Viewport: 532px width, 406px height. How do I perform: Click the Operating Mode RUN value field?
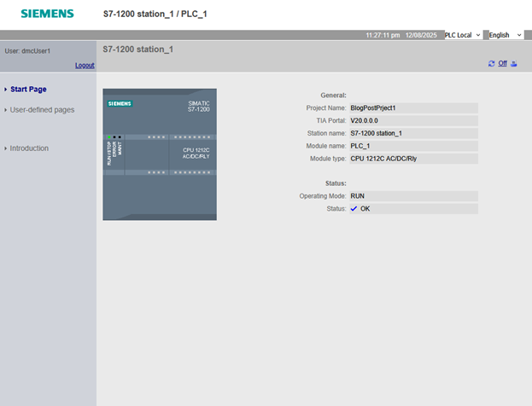click(413, 195)
